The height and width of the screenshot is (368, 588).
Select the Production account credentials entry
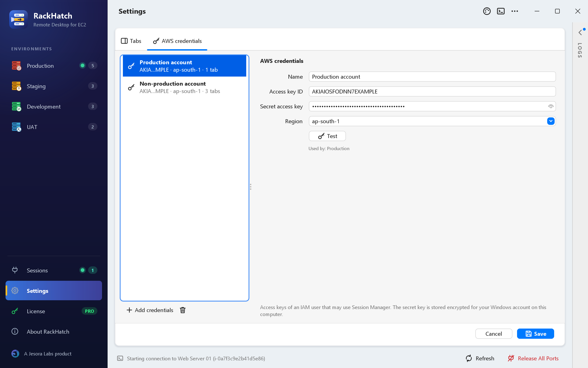pos(184,66)
